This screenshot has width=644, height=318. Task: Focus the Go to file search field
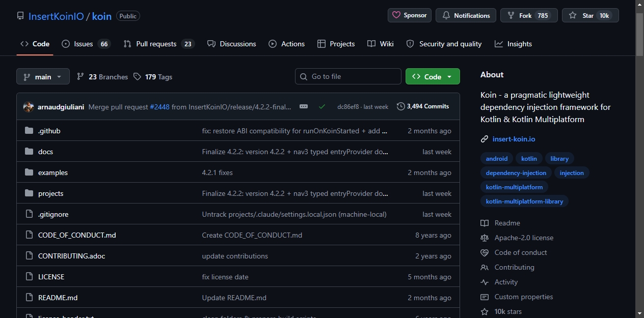[x=348, y=76]
